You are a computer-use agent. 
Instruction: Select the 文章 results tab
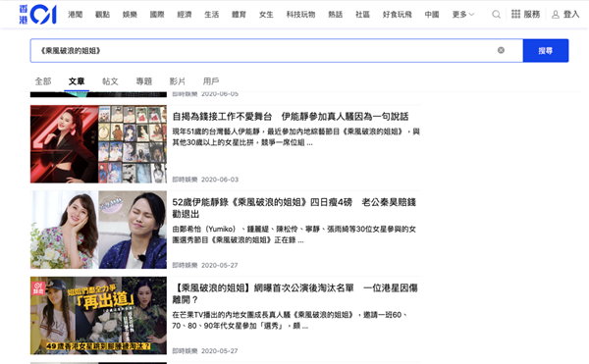tap(77, 81)
